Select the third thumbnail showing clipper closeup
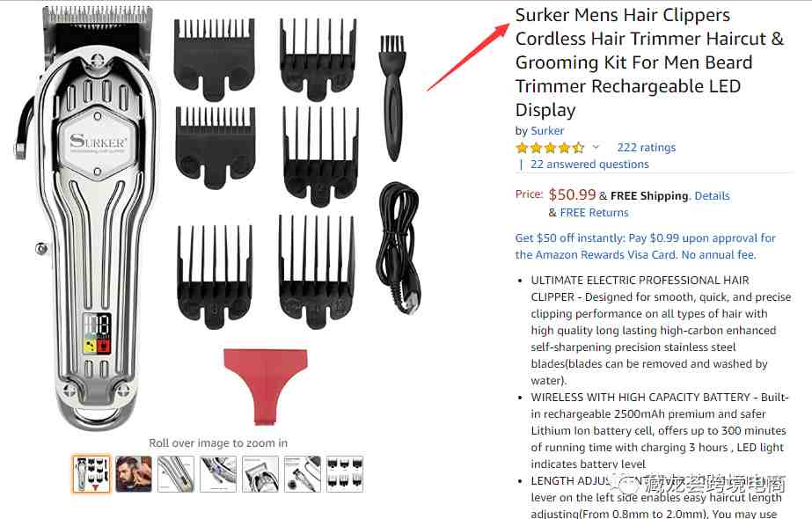This screenshot has height=519, width=812. 176,474
